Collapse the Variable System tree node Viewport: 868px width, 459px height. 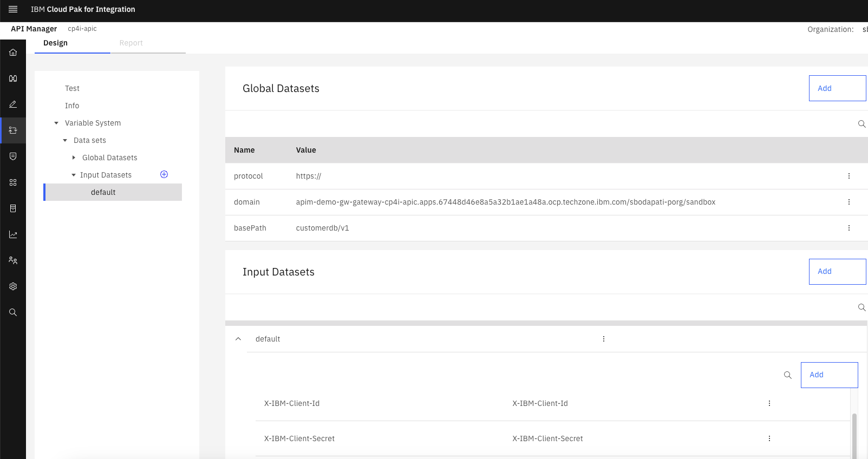pos(56,123)
